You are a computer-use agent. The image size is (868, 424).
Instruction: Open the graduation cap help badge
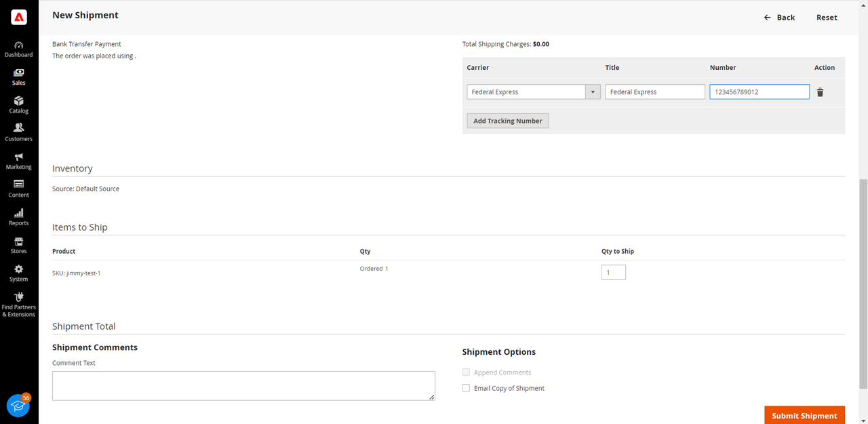click(18, 406)
